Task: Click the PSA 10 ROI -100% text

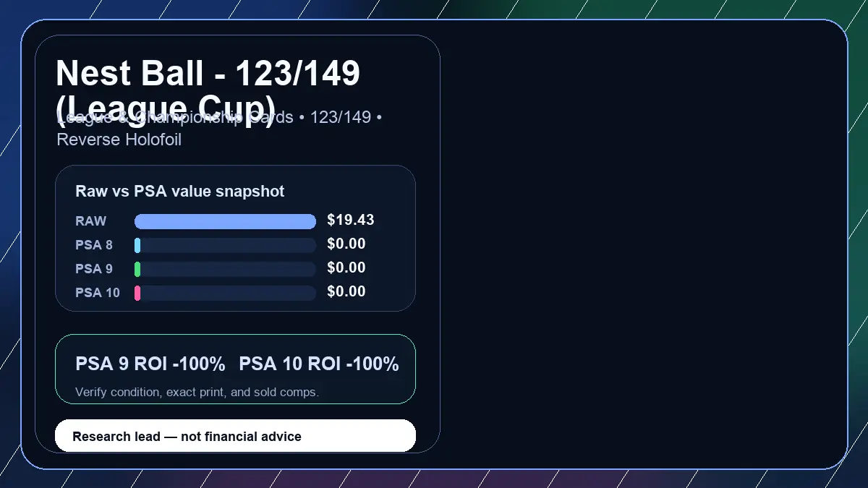Action: [319, 364]
